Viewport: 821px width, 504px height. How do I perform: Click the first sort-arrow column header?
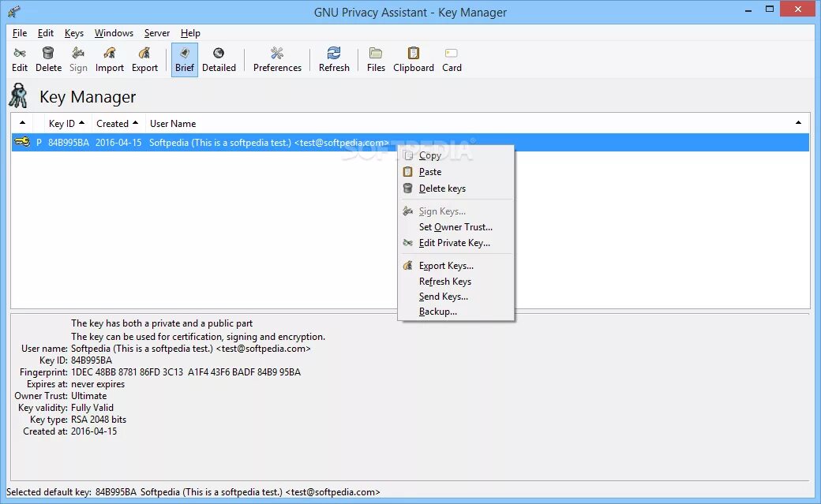[22, 123]
